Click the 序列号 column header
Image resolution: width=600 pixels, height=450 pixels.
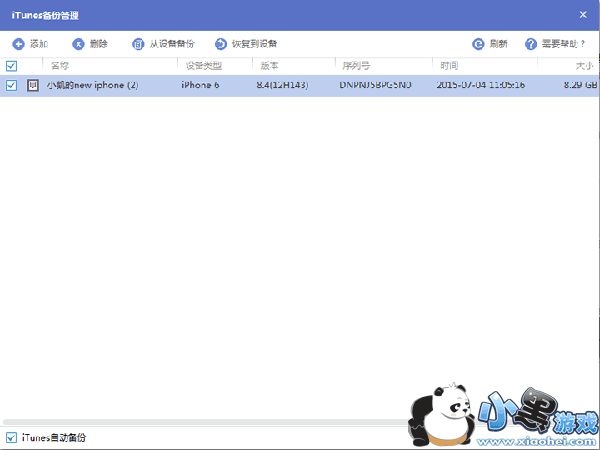point(356,66)
